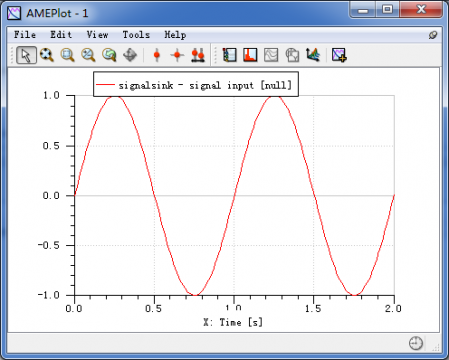The image size is (449, 360).
Task: Click the undo zoom magnifier icon
Action: (109, 55)
